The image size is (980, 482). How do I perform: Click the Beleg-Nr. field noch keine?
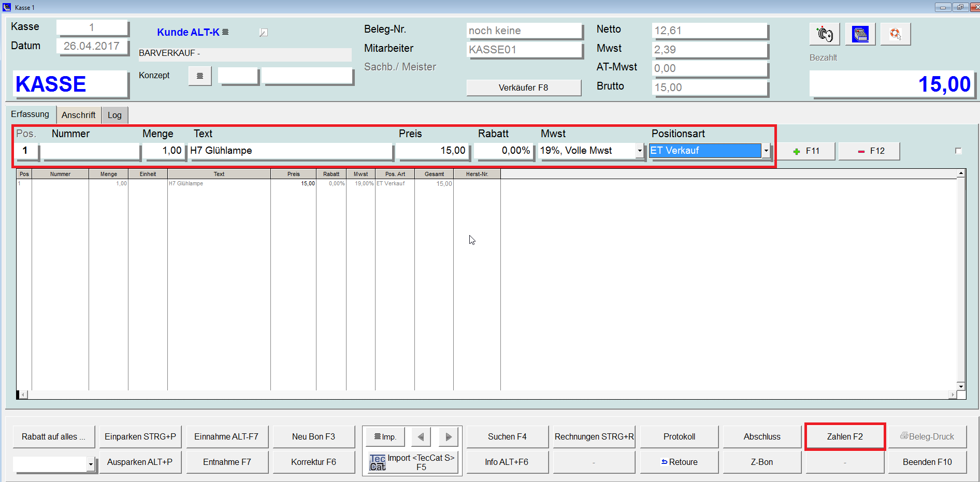pyautogui.click(x=524, y=31)
